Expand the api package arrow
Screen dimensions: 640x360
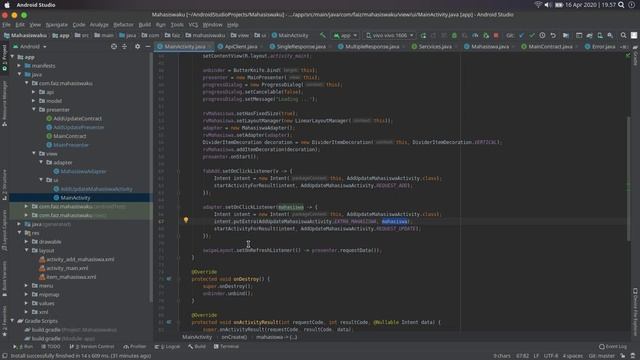coord(34,92)
